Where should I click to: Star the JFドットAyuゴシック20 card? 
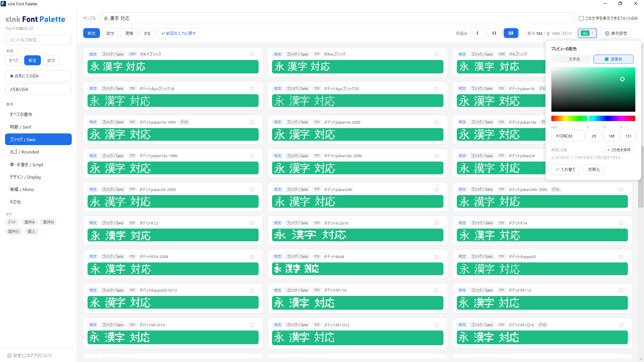click(x=436, y=88)
